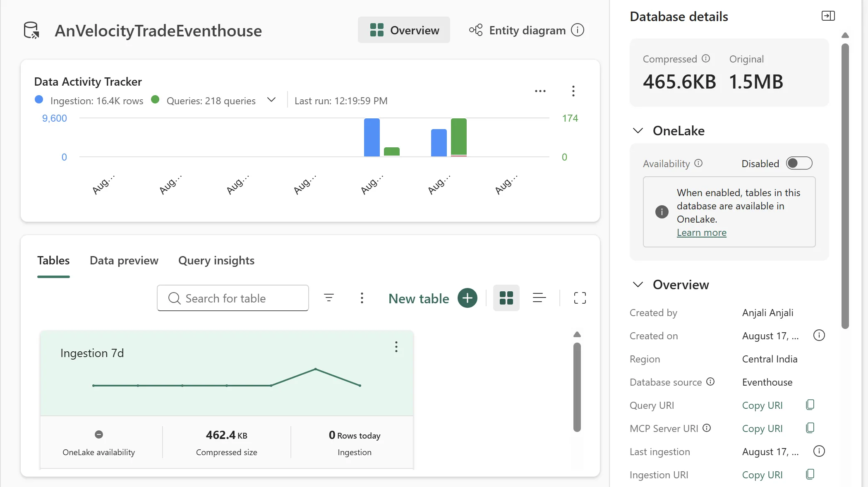
Task: Copy the Ingestion URI clipboard icon
Action: coord(810,474)
